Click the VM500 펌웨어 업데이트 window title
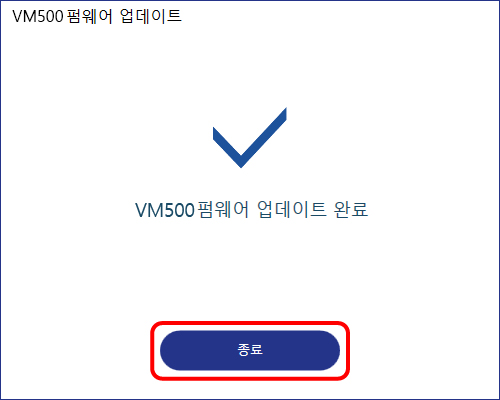Image resolution: width=500 pixels, height=400 pixels. click(x=97, y=16)
